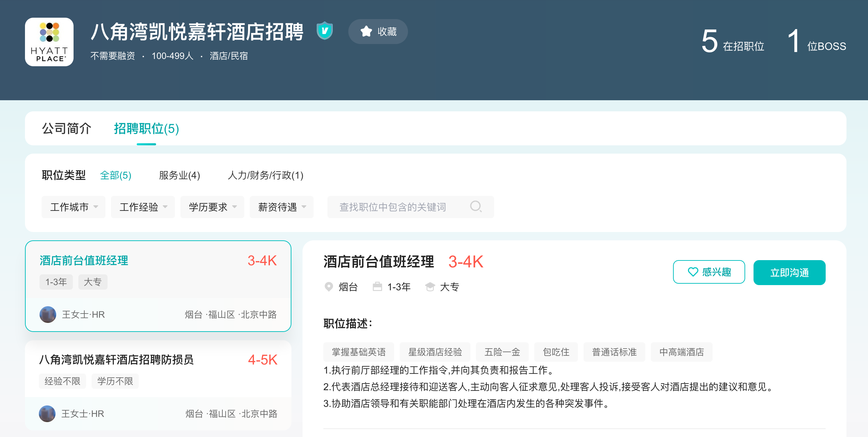Expand the 学历要求 dropdown

(212, 207)
